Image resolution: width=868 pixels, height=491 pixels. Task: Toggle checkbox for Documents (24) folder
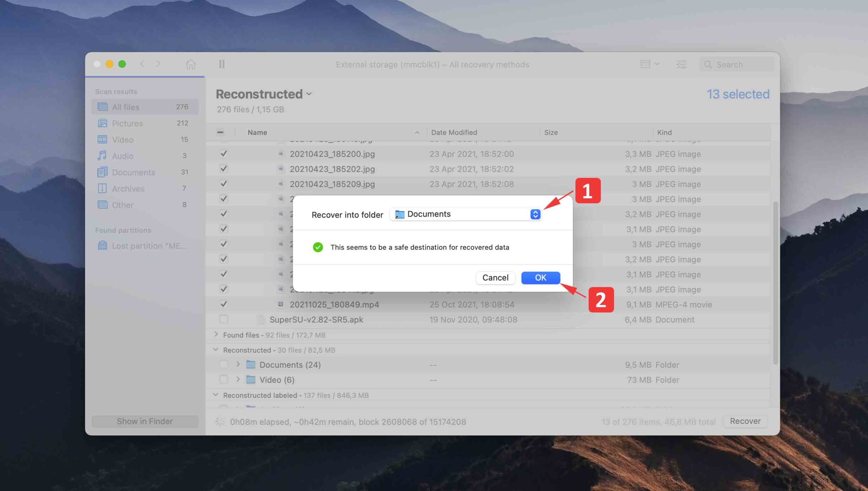coord(223,364)
